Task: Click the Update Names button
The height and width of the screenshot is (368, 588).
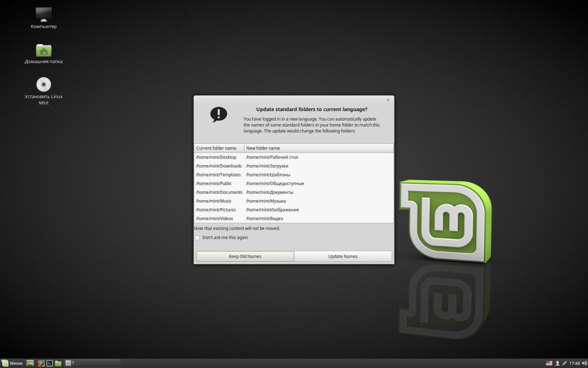Action: 343,256
